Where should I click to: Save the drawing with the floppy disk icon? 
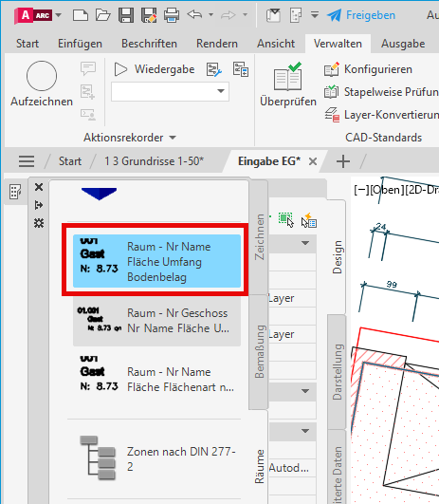(126, 15)
